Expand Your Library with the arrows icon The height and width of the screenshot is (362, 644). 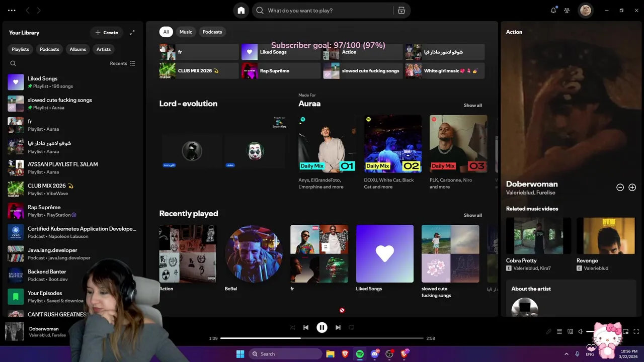tap(132, 33)
